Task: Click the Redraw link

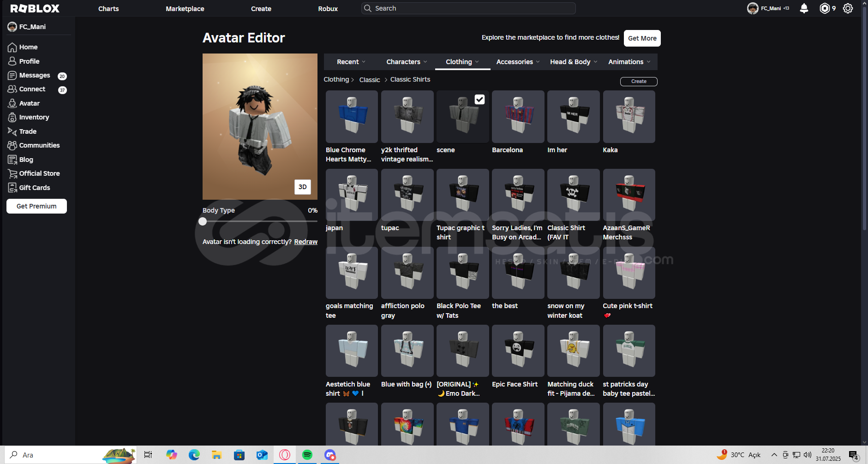Action: [306, 242]
